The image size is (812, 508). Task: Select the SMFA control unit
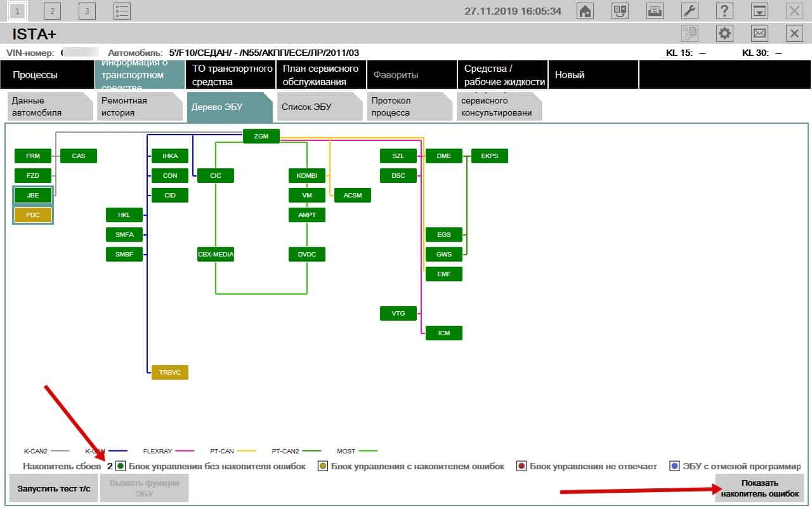[124, 234]
